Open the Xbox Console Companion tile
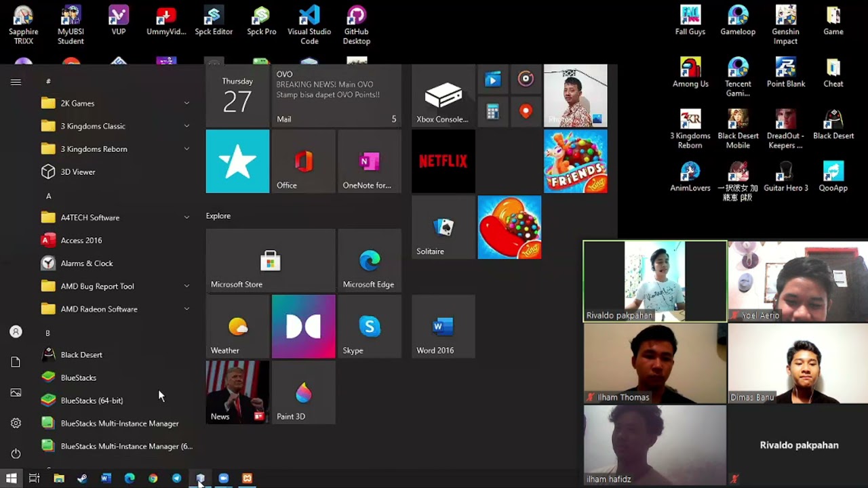 pos(443,96)
